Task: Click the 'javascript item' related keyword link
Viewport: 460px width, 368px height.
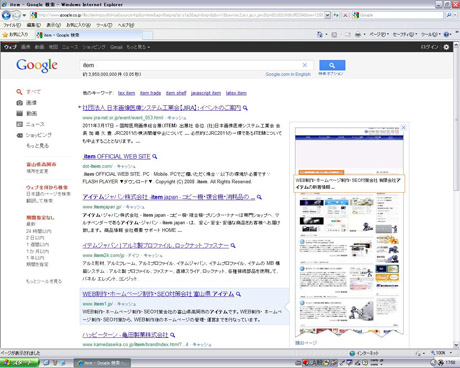Action: (x=206, y=93)
